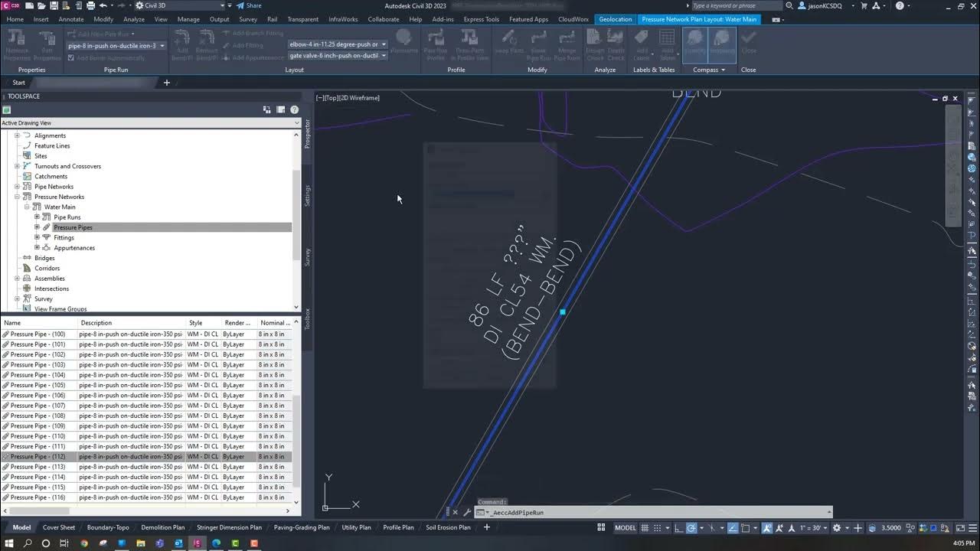Run the Depth Check tool
Screen dimensions: 980x551
(x=616, y=45)
